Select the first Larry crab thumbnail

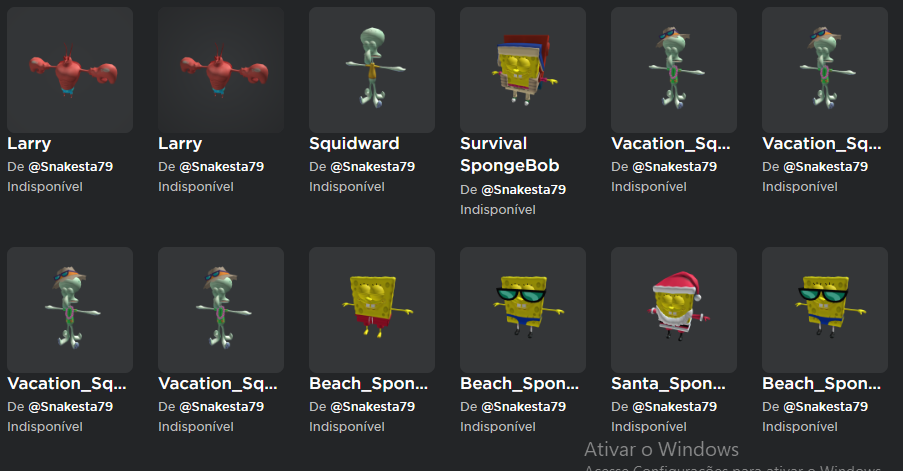click(x=70, y=70)
